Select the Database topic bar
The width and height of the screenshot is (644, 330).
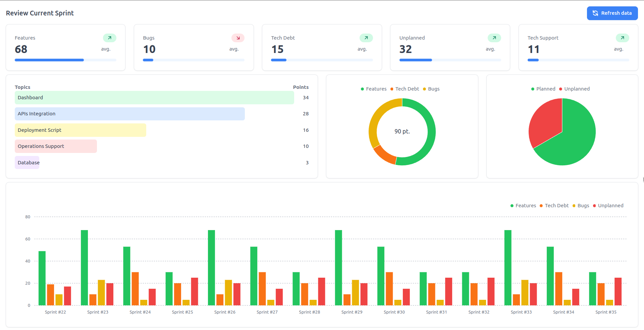pos(27,163)
